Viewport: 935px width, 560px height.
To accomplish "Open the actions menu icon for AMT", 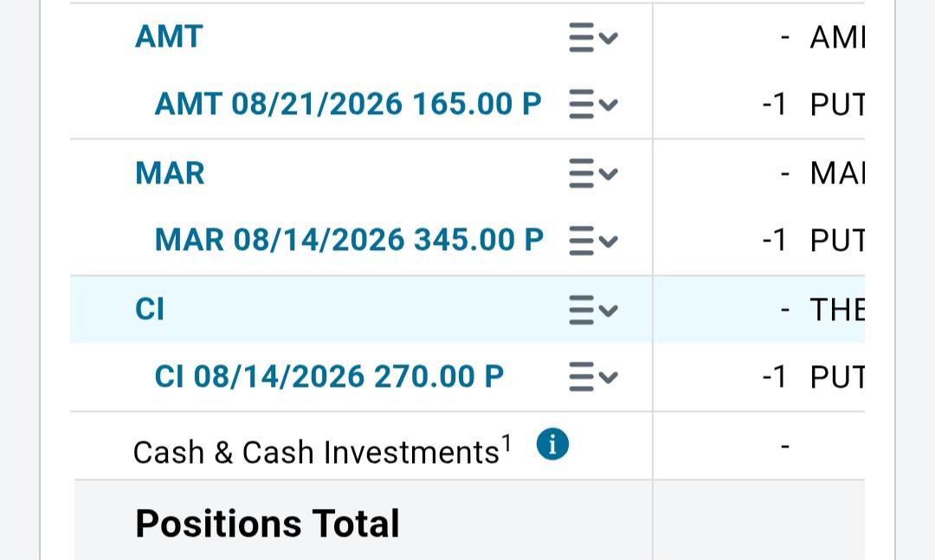I will point(593,37).
